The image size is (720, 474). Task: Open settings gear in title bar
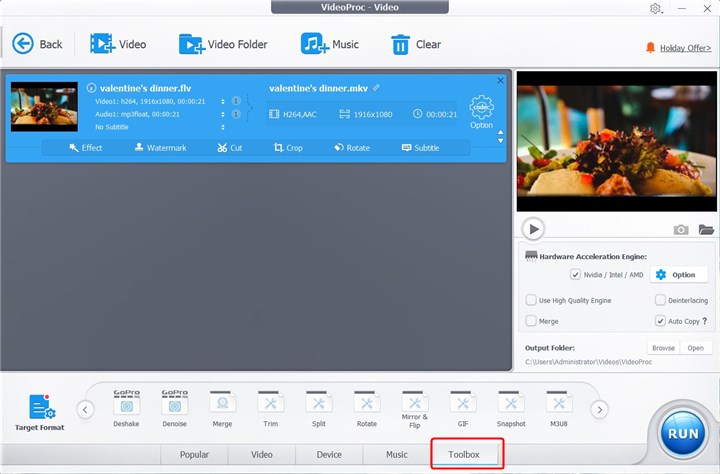[655, 8]
